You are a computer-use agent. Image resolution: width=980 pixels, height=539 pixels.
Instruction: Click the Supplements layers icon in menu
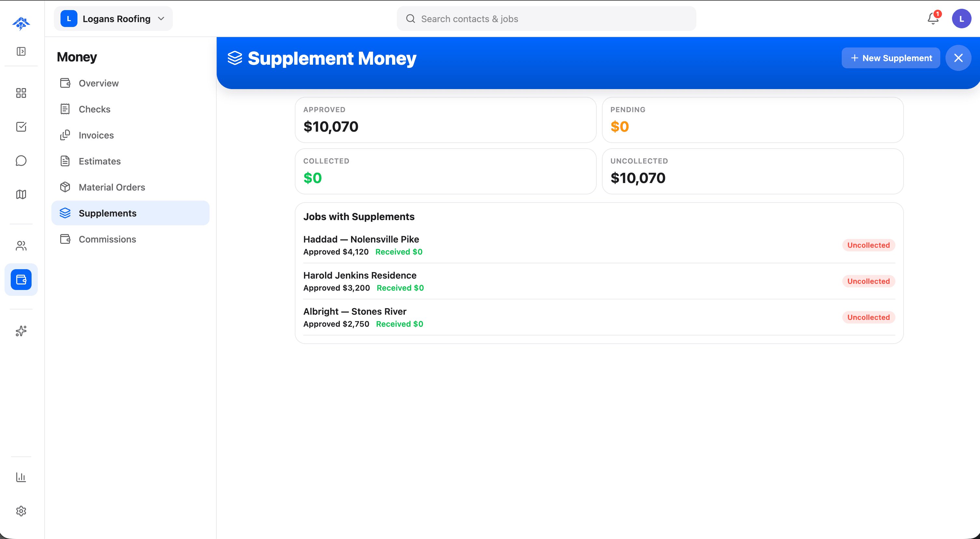tap(65, 213)
